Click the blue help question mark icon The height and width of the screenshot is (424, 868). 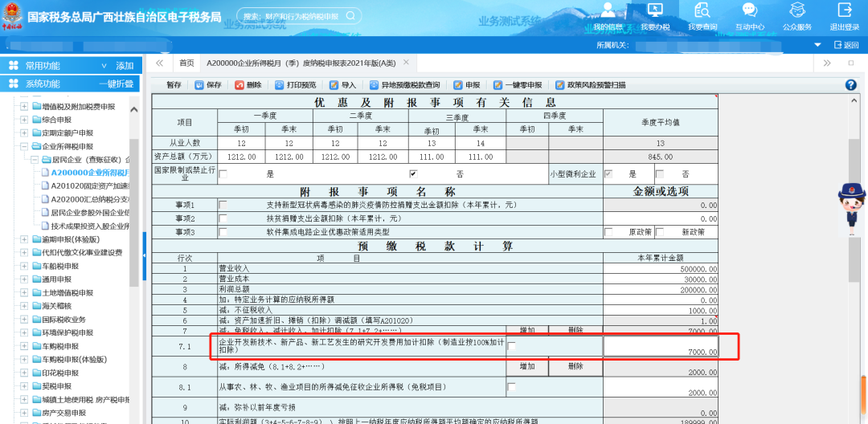pos(851,84)
